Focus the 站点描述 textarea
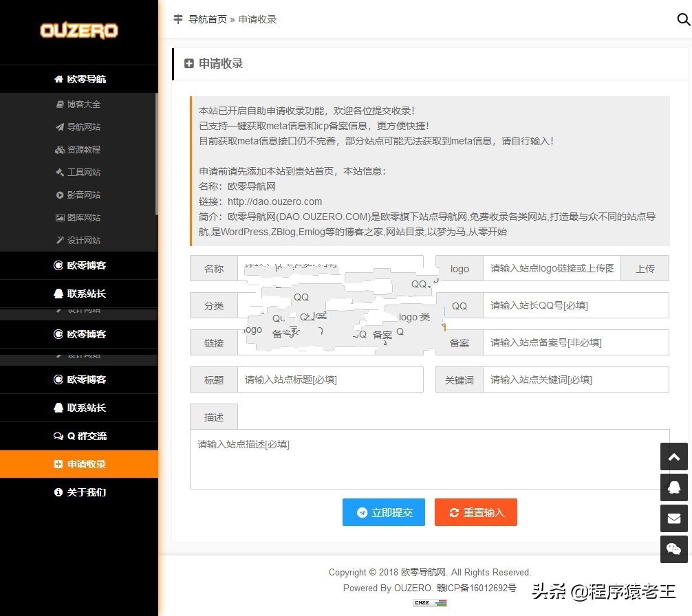This screenshot has width=692, height=616. coord(429,459)
